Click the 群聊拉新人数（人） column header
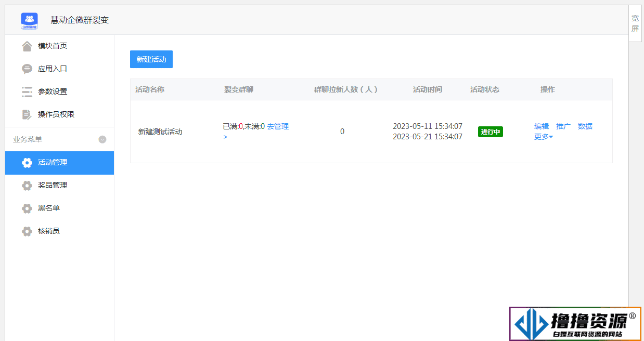Screen dimensions: 644x341 click(x=346, y=89)
